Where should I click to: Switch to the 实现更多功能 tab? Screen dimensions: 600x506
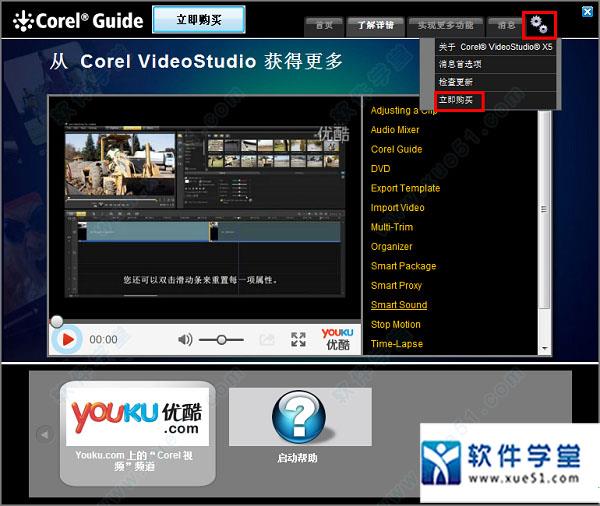coord(446,25)
